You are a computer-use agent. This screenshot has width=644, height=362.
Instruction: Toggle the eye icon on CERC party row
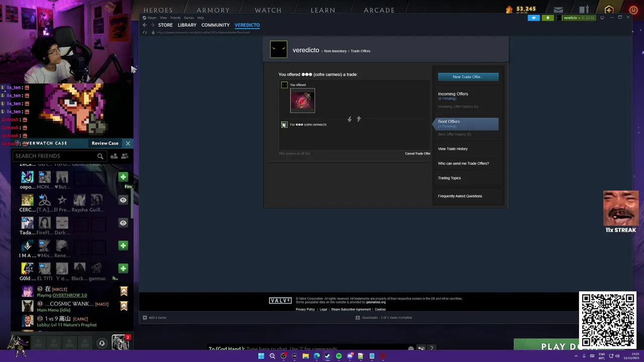tap(123, 200)
